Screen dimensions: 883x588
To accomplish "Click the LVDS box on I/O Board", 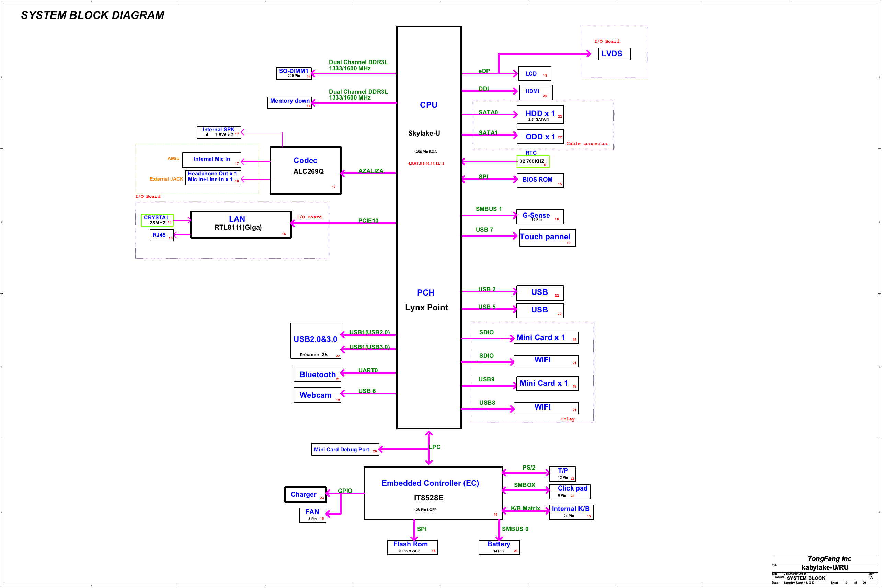I will (x=614, y=54).
